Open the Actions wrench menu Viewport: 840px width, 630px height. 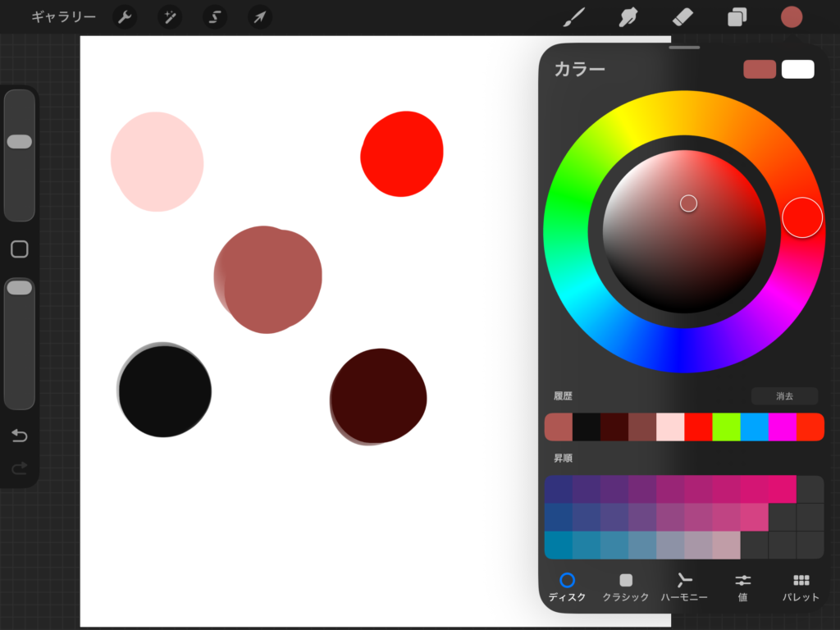[125, 17]
